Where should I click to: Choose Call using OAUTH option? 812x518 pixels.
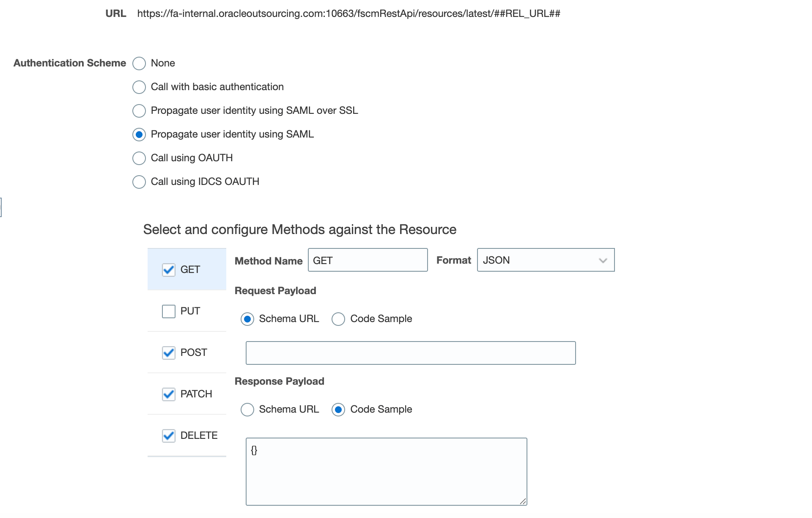pyautogui.click(x=139, y=158)
